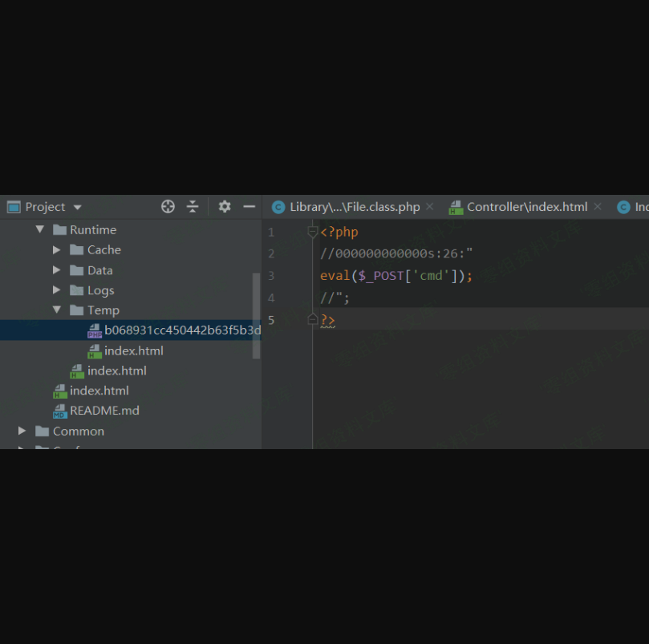Open Project panel settings gear
The width and height of the screenshot is (649, 644).
click(225, 207)
